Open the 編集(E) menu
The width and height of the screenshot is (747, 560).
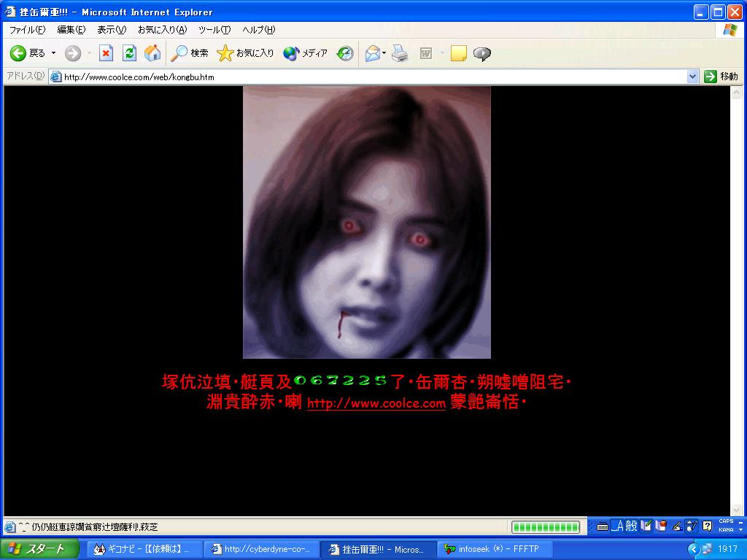pyautogui.click(x=71, y=30)
